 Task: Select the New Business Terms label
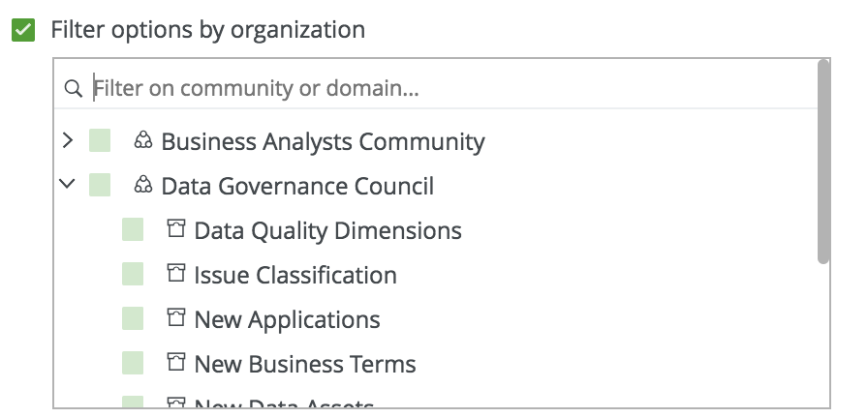point(305,365)
